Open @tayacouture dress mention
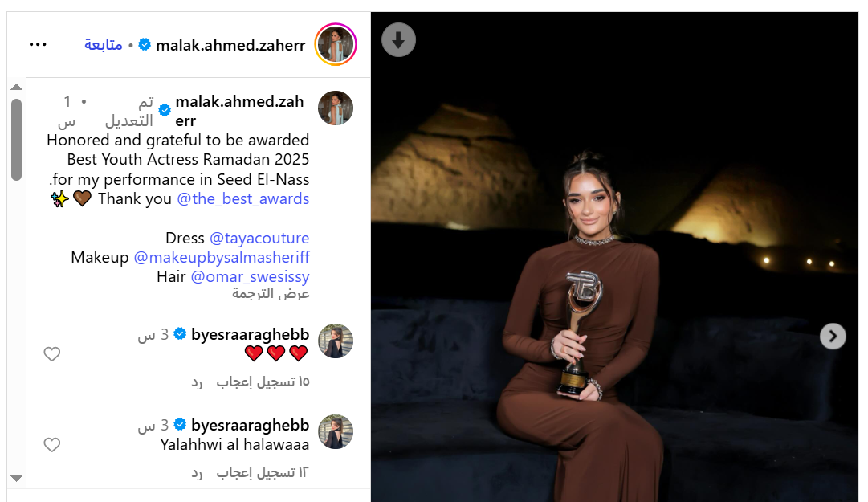This screenshot has height=502, width=868. tap(259, 238)
